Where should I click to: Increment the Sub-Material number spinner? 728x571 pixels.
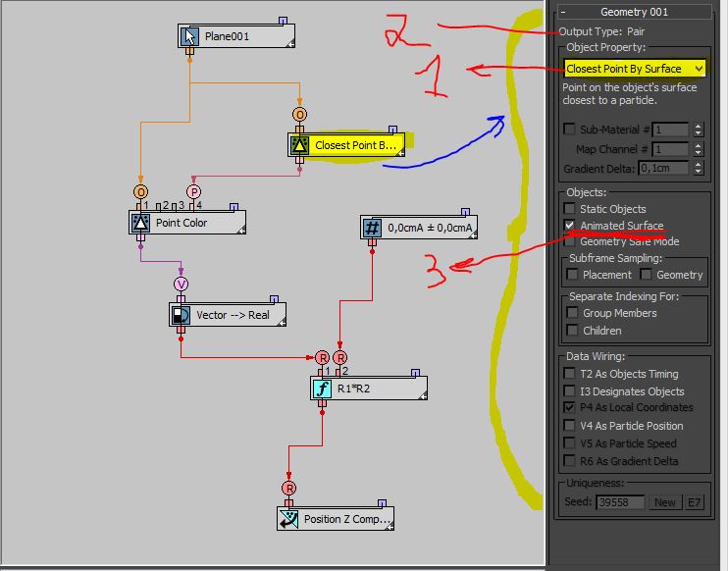698,126
